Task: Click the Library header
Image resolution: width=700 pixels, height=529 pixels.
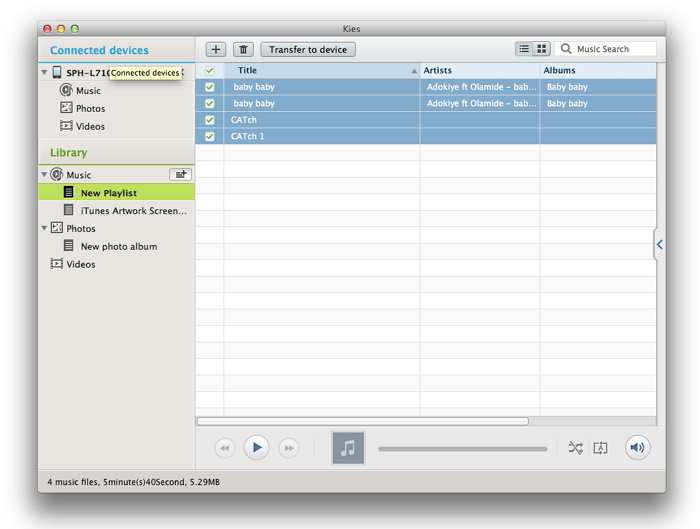Action: coord(68,153)
